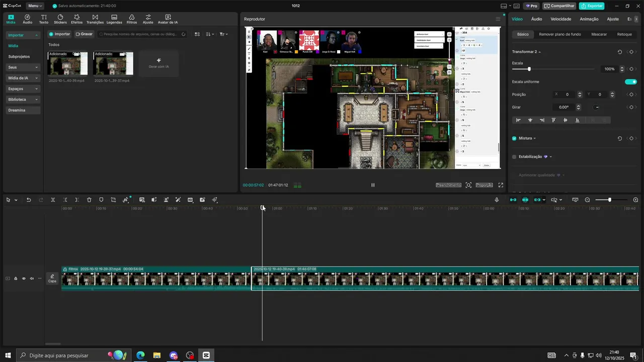The height and width of the screenshot is (362, 644).
Task: Toggle clip linkage in timeline toolbar
Action: pos(537,200)
